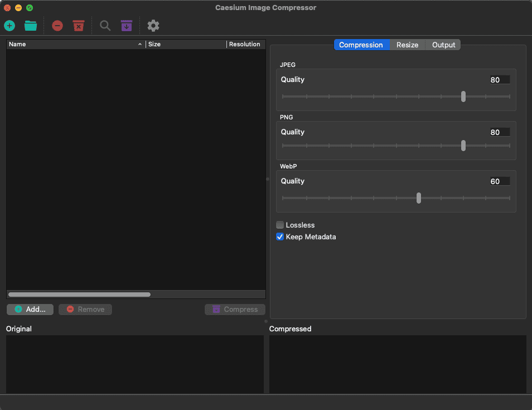Click the green Add files toolbar icon
Viewport: 532px width, 410px height.
[9, 26]
